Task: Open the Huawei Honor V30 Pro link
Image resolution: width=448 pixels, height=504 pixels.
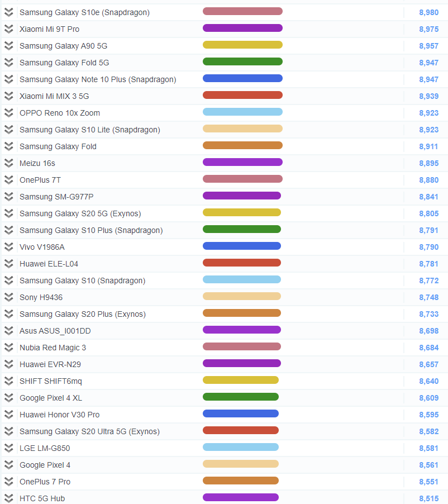Action: [x=59, y=415]
